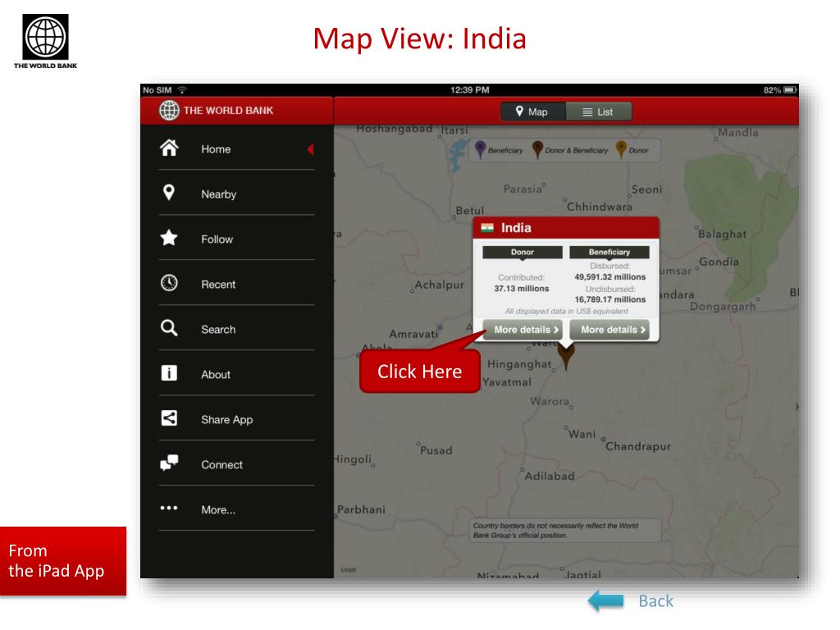Click Adilabad city label on map

point(550,476)
